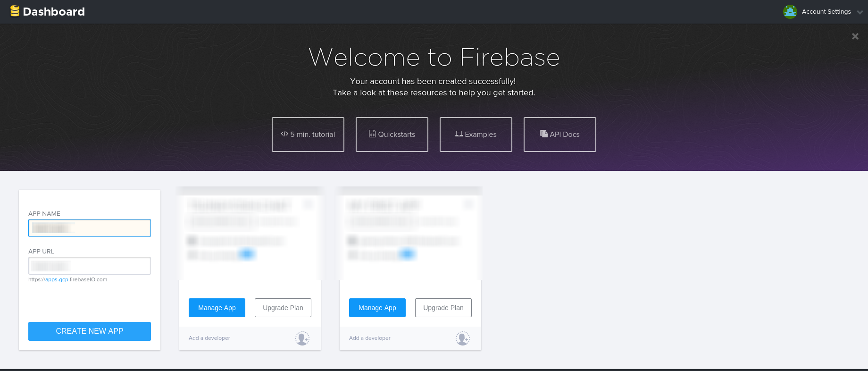
Task: Focus the APP URL input field
Action: coord(90,266)
